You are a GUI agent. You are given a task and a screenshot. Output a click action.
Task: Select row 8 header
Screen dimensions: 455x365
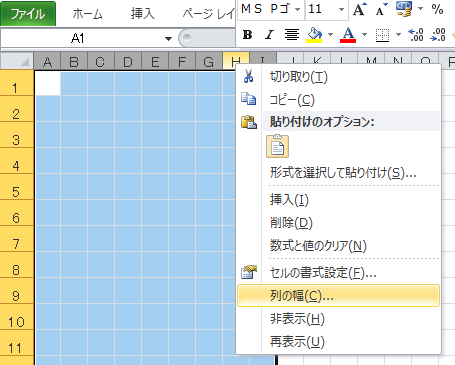coord(17,265)
